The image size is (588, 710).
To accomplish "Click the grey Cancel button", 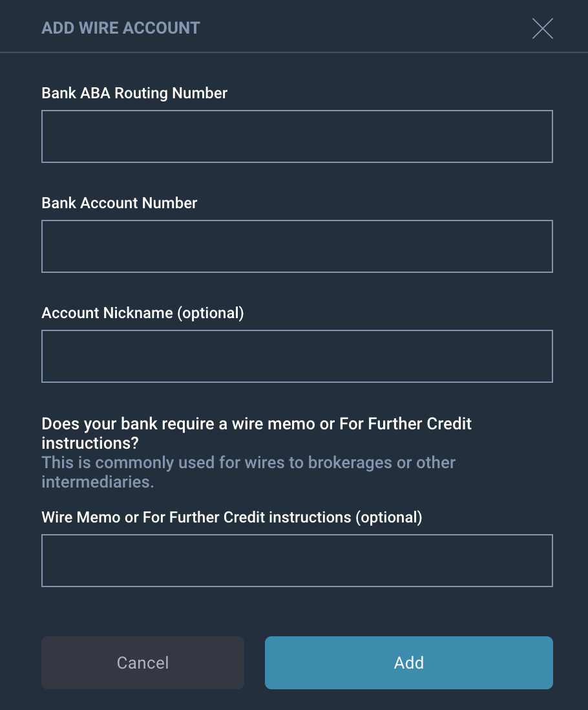I will [x=142, y=662].
